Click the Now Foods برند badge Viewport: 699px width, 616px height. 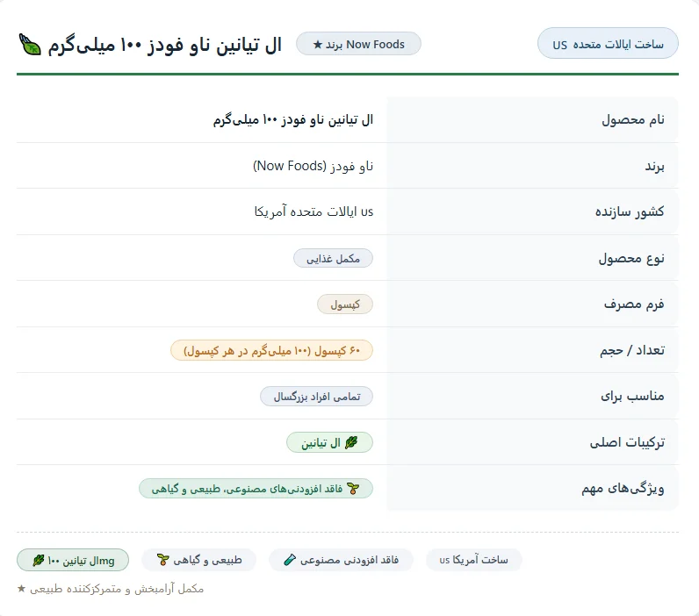(358, 44)
